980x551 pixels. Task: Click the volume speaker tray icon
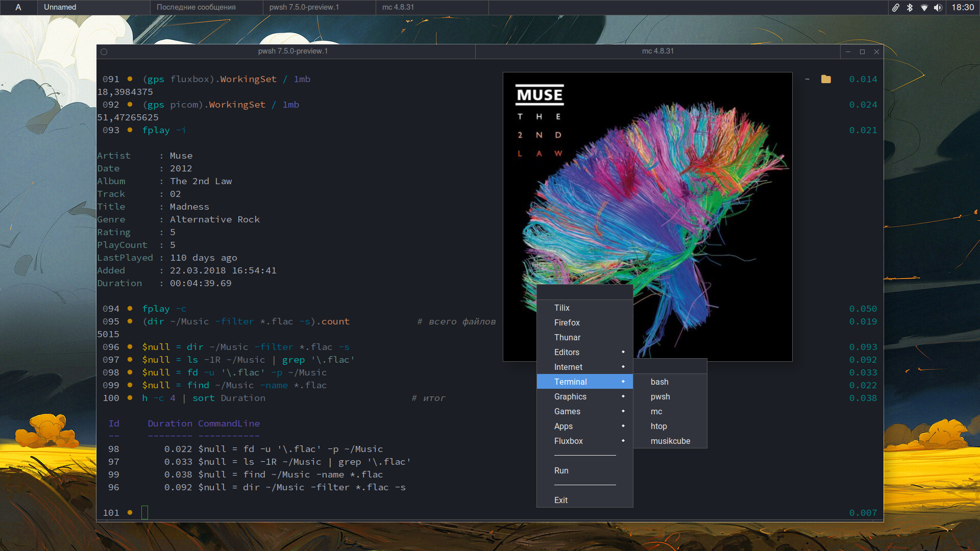pyautogui.click(x=938, y=7)
